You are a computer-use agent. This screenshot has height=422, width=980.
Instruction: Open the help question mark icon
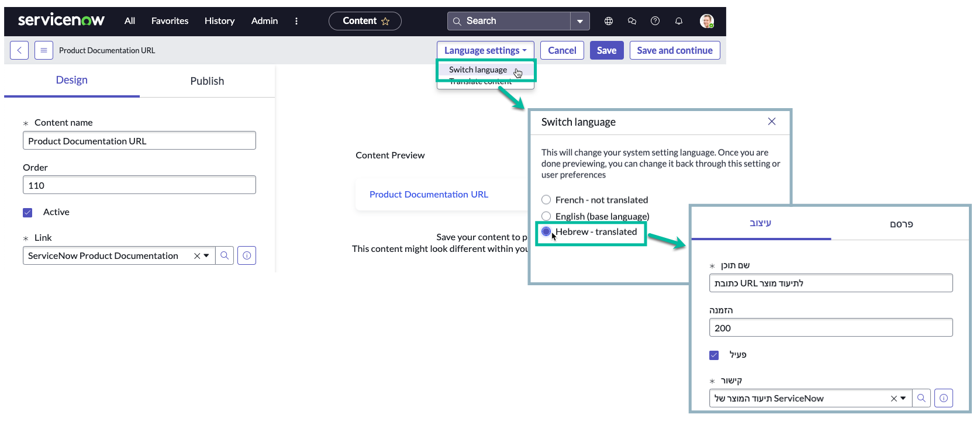pyautogui.click(x=655, y=21)
